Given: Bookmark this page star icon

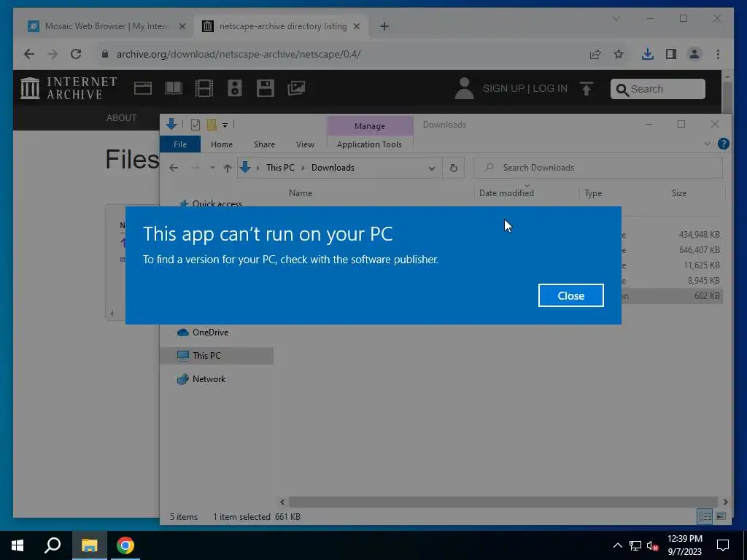Looking at the screenshot, I should pyautogui.click(x=619, y=54).
